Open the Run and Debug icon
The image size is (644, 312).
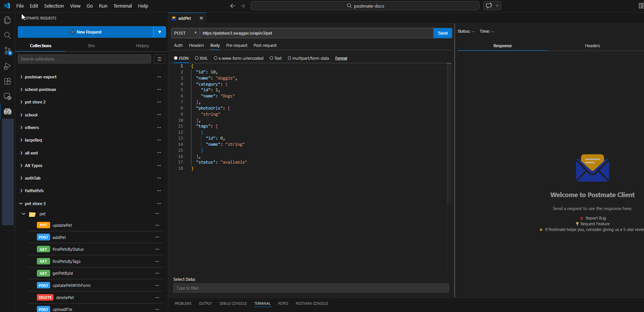7,66
